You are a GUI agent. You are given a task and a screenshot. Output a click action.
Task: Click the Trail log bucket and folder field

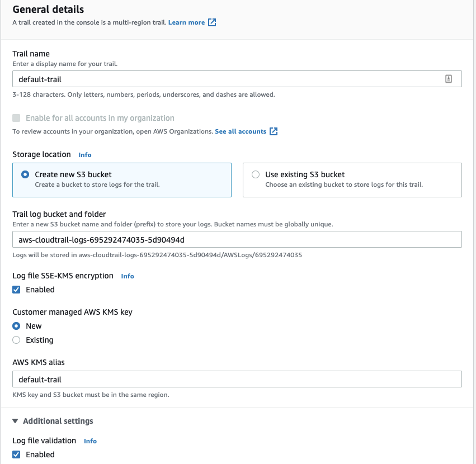tap(237, 239)
